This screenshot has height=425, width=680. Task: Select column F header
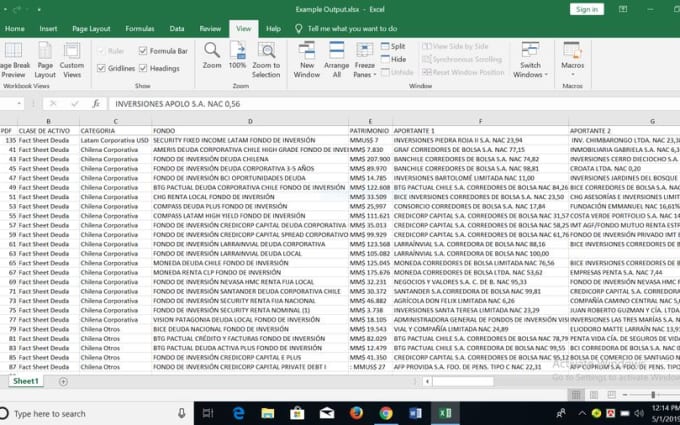coord(480,121)
